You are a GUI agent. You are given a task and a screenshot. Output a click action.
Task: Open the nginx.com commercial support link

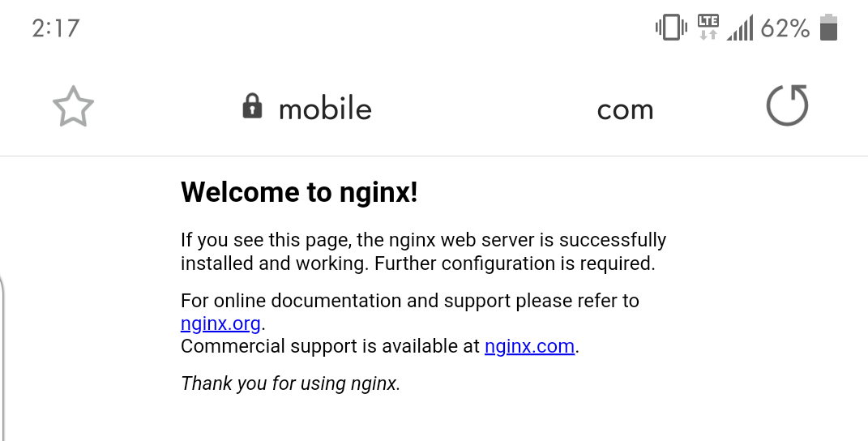click(x=529, y=345)
